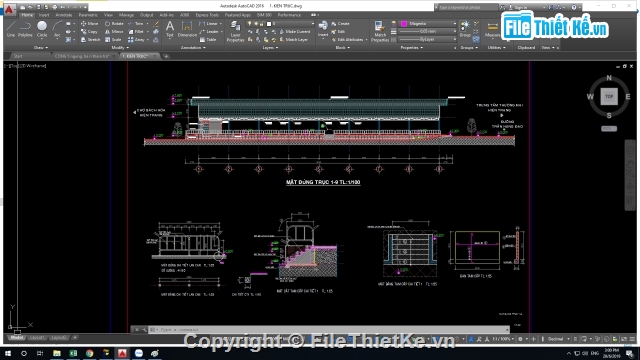The height and width of the screenshot is (360, 640).
Task: Select the Dimension tool
Action: [x=187, y=29]
